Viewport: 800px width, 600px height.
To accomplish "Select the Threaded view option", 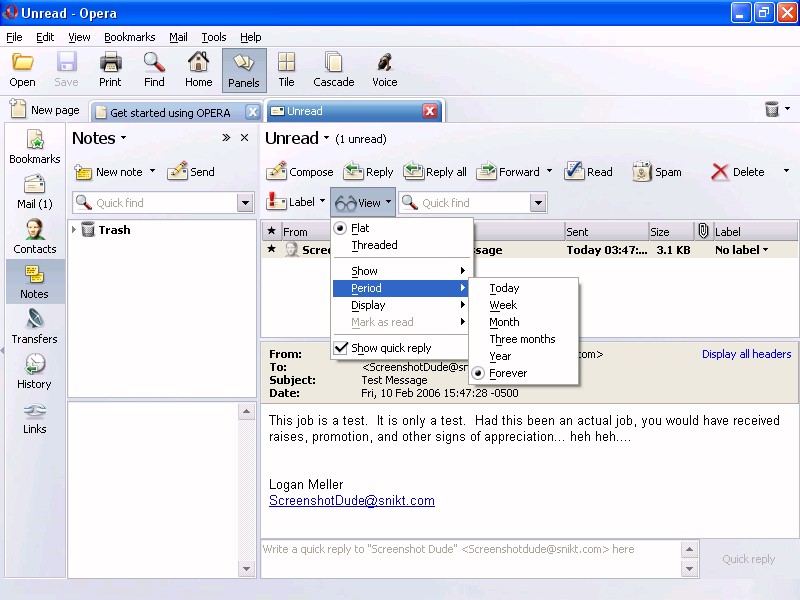I will 374,245.
